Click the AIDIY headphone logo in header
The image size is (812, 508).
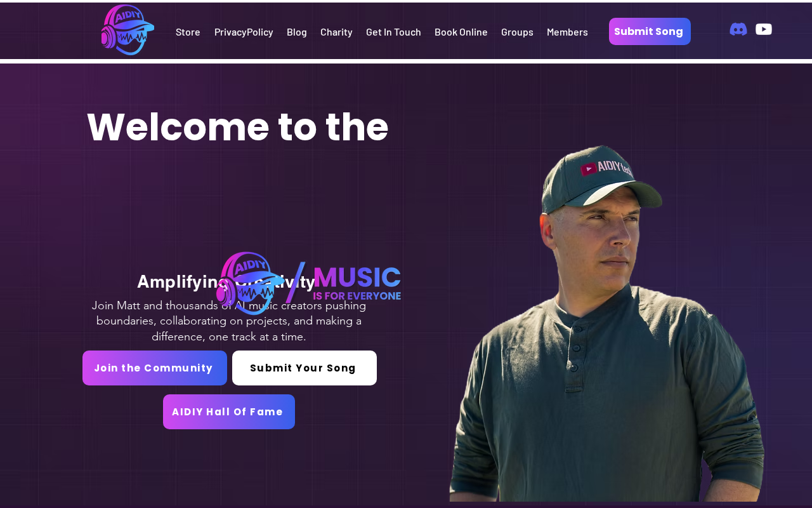(128, 30)
